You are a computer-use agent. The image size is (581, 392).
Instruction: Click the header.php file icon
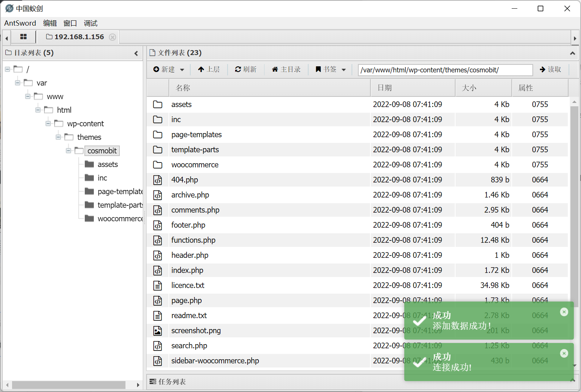157,255
